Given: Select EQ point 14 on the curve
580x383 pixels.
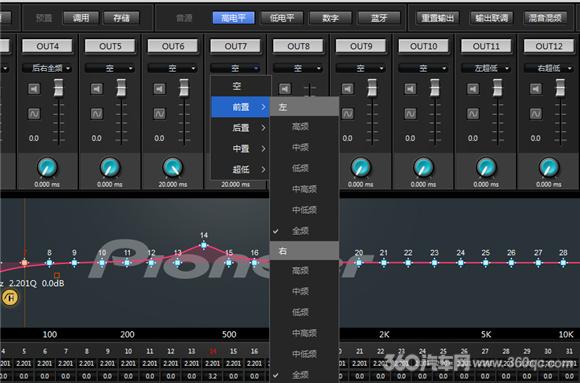Looking at the screenshot, I should pos(204,245).
